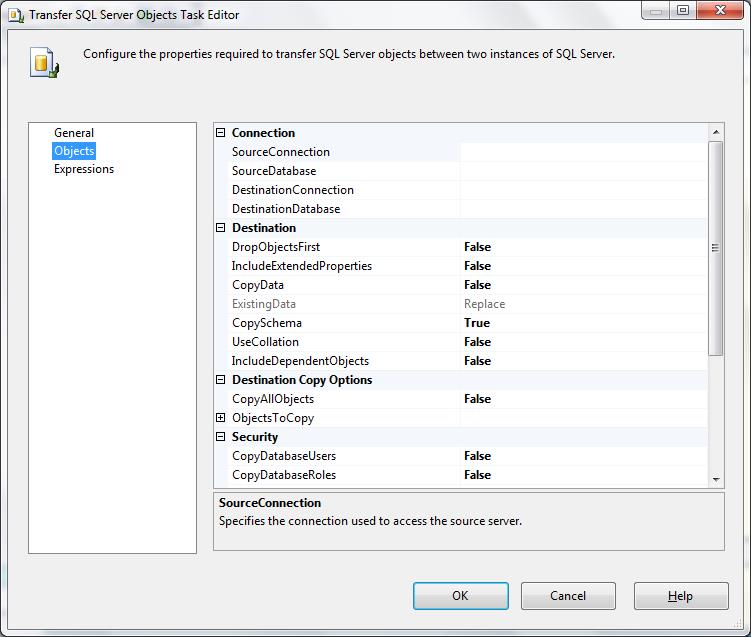Click the property grid scroll up arrow

(716, 132)
